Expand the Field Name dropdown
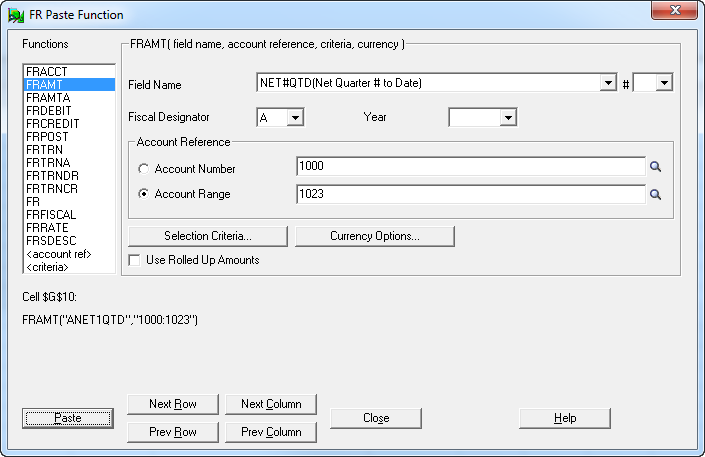 coord(607,83)
